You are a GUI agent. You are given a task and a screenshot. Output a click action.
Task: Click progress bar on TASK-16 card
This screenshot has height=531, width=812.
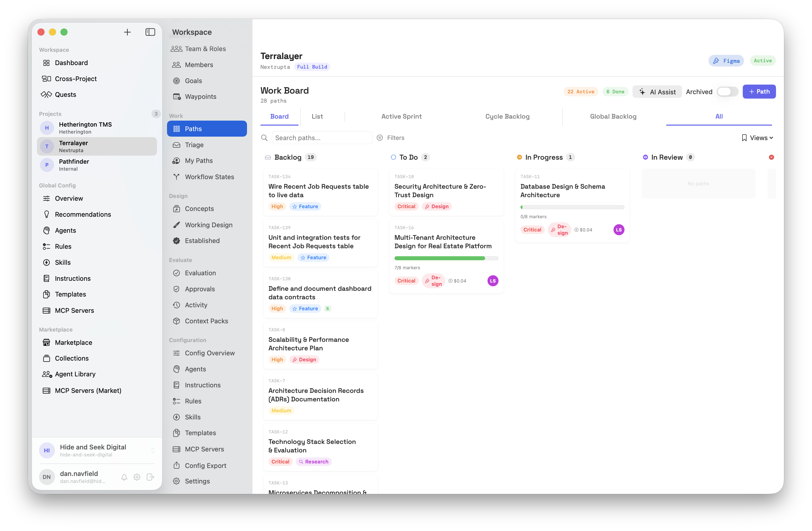click(446, 258)
